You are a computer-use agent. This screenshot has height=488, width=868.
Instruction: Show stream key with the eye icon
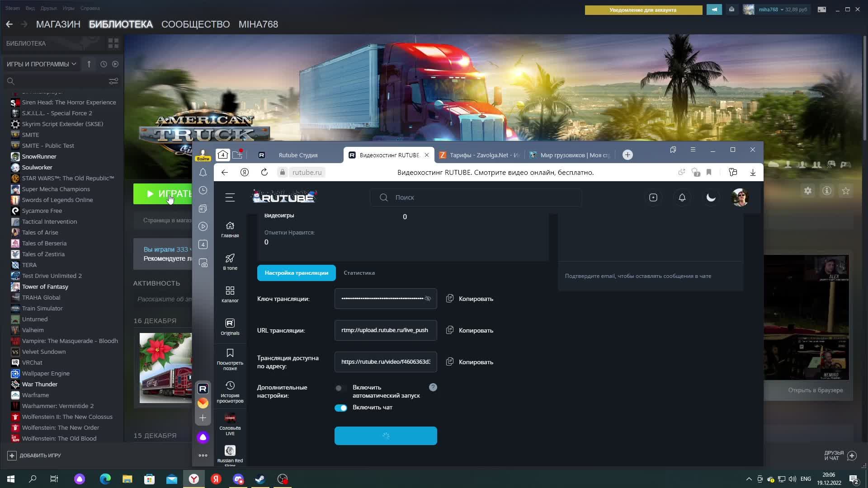pyautogui.click(x=428, y=299)
